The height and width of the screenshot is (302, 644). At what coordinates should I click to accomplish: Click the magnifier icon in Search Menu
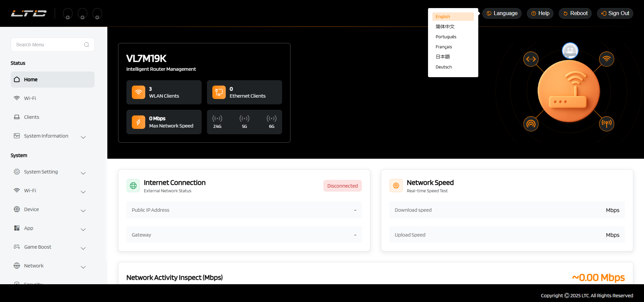(87, 45)
